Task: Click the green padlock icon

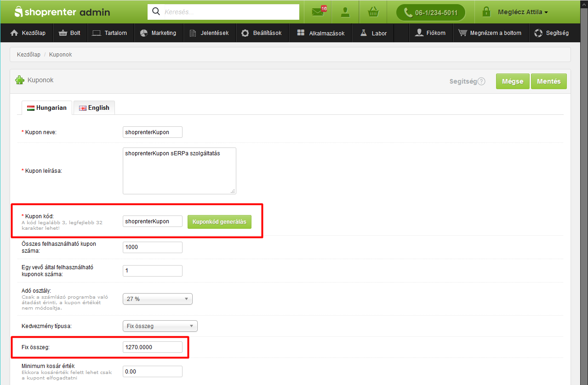Action: click(x=486, y=12)
